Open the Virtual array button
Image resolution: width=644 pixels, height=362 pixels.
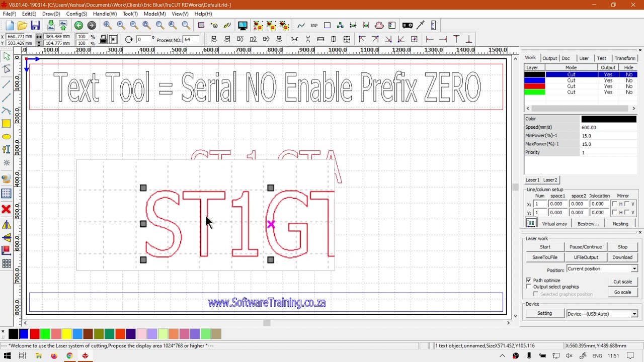[554, 224]
